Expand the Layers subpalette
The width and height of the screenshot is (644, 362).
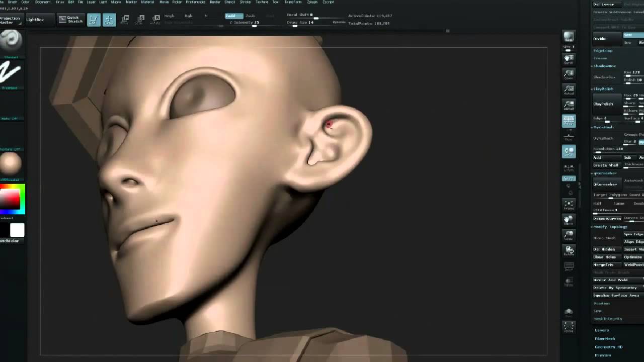point(602,330)
